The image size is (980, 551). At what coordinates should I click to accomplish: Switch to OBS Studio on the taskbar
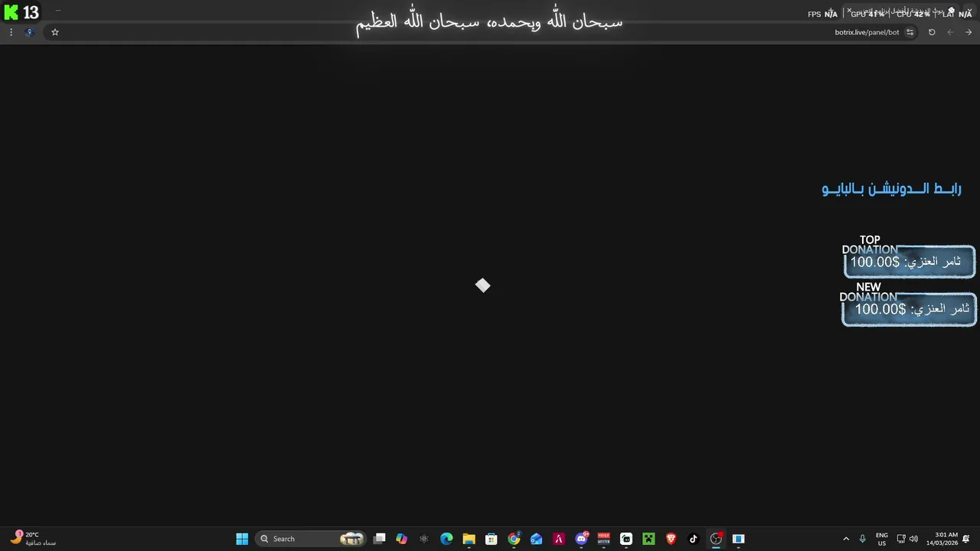pyautogui.click(x=716, y=539)
